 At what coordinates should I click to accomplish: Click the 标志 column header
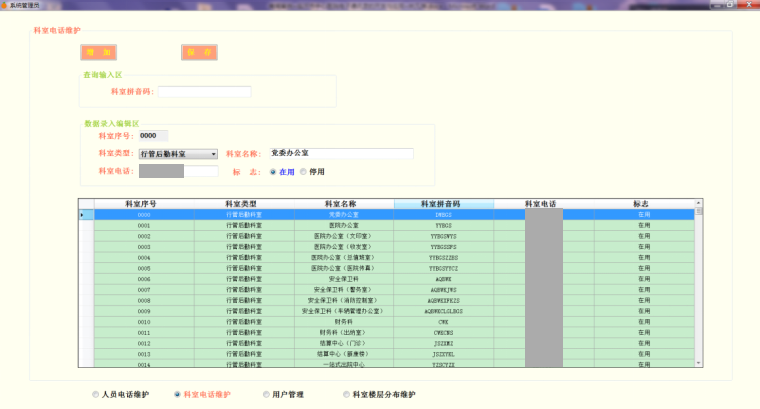[643, 204]
